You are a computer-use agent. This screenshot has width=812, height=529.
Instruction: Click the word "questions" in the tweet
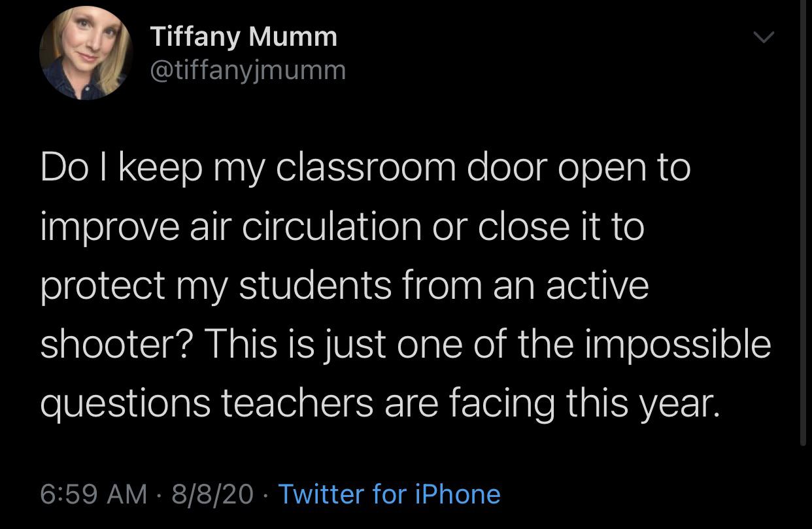tap(126, 403)
